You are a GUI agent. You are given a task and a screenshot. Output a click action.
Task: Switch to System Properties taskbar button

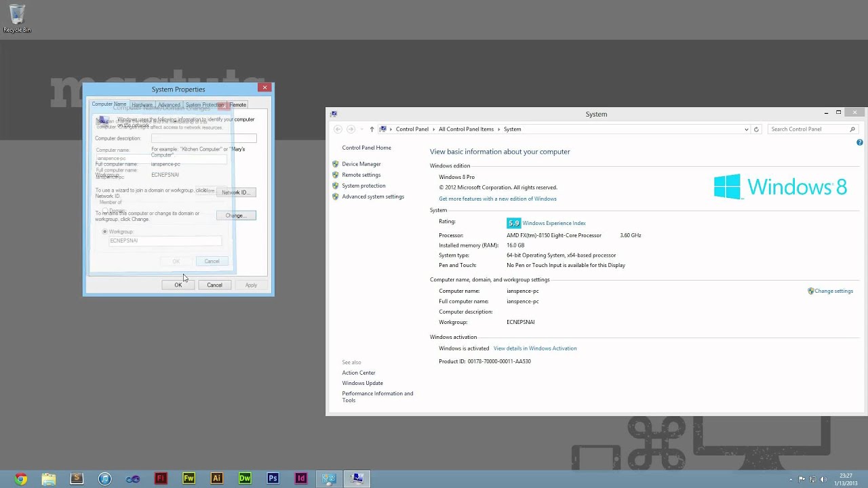(x=357, y=479)
